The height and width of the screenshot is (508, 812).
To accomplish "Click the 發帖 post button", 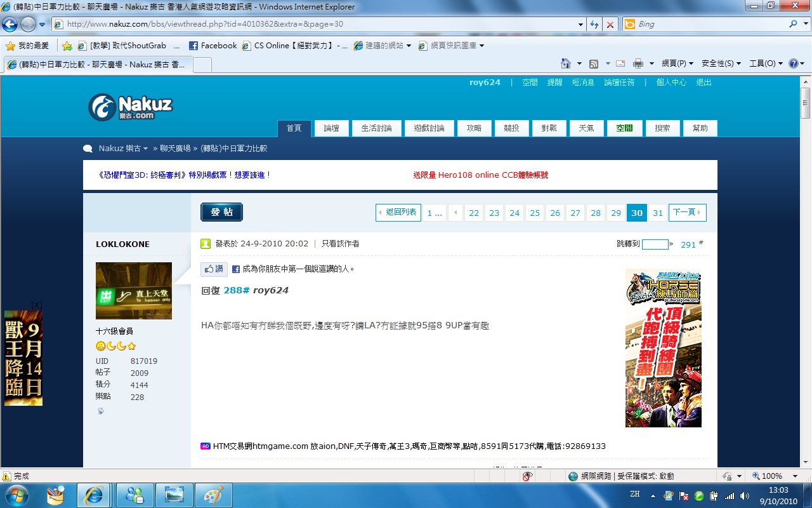I will pyautogui.click(x=221, y=212).
